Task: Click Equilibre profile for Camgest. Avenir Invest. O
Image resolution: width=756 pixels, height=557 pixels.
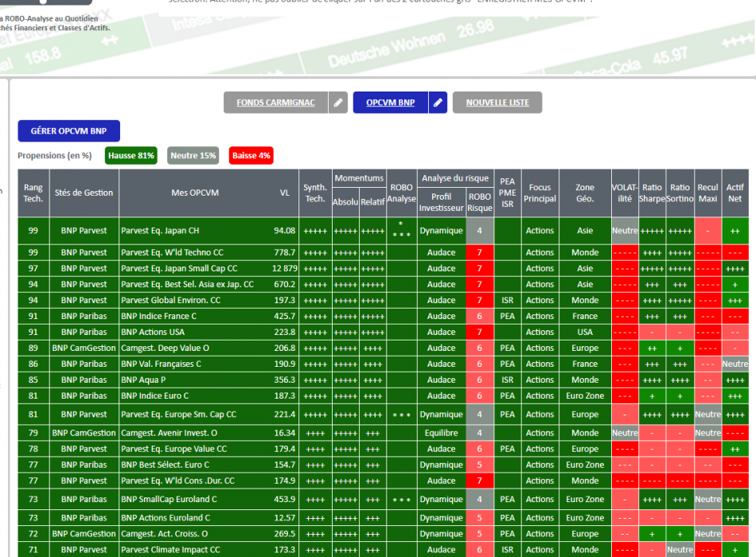Action: pos(441,433)
